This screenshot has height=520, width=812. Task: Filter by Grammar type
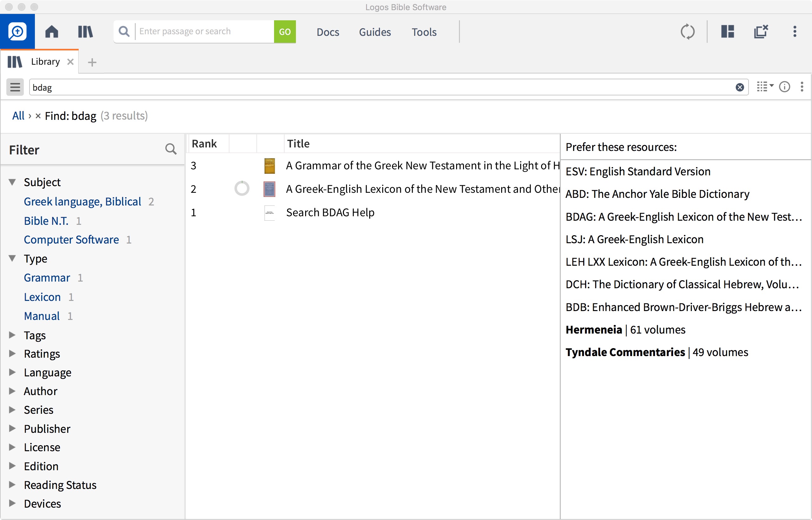click(47, 278)
